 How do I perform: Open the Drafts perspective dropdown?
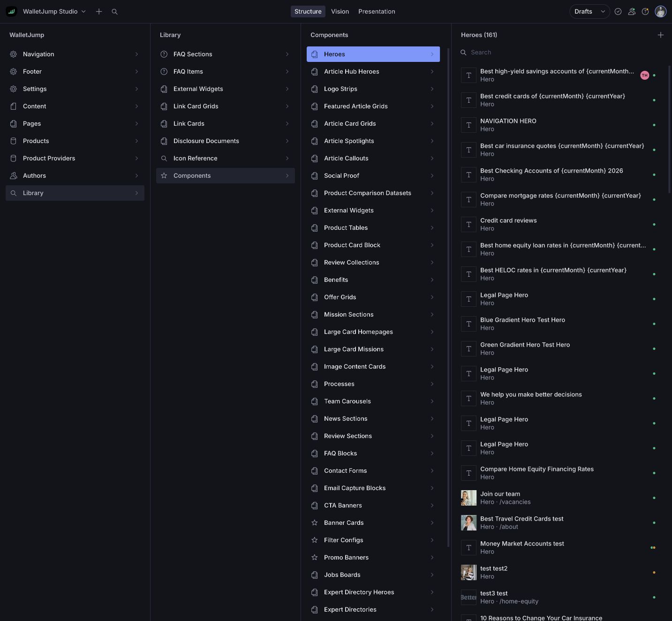point(589,11)
